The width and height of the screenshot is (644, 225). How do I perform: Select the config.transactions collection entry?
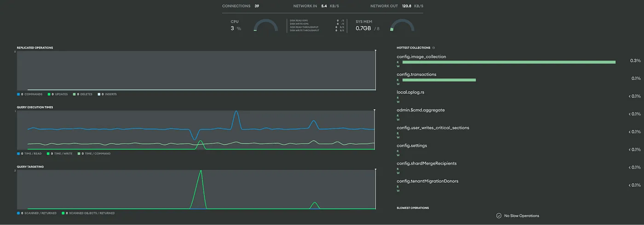416,74
